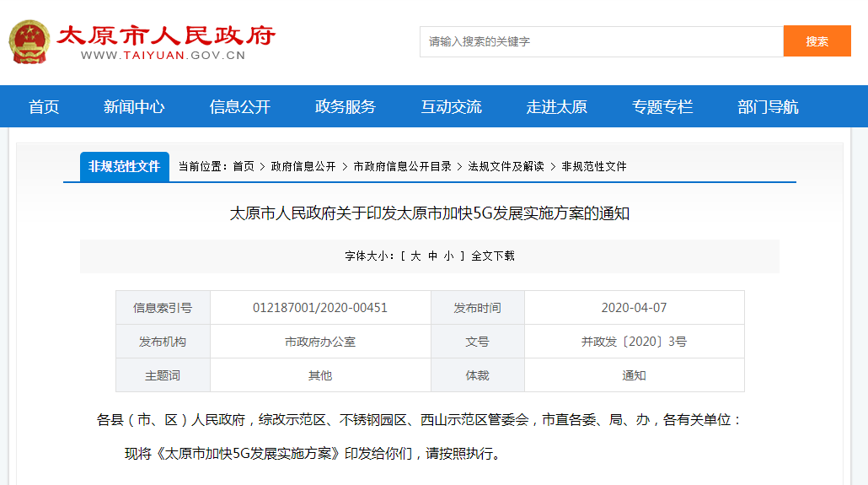868x485 pixels.
Task: Click the document number 并政发〔2020〕3号
Action: (634, 342)
